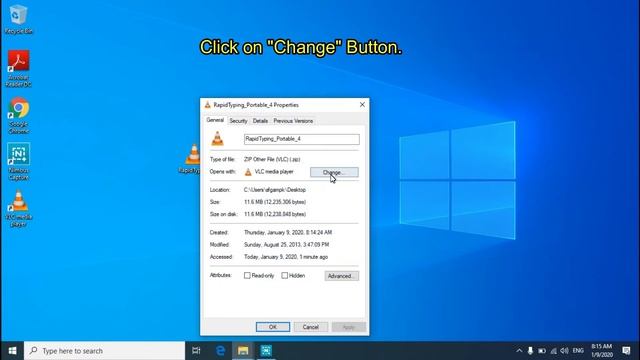Switch to the General tab
This screenshot has height=360, width=640.
(x=215, y=120)
